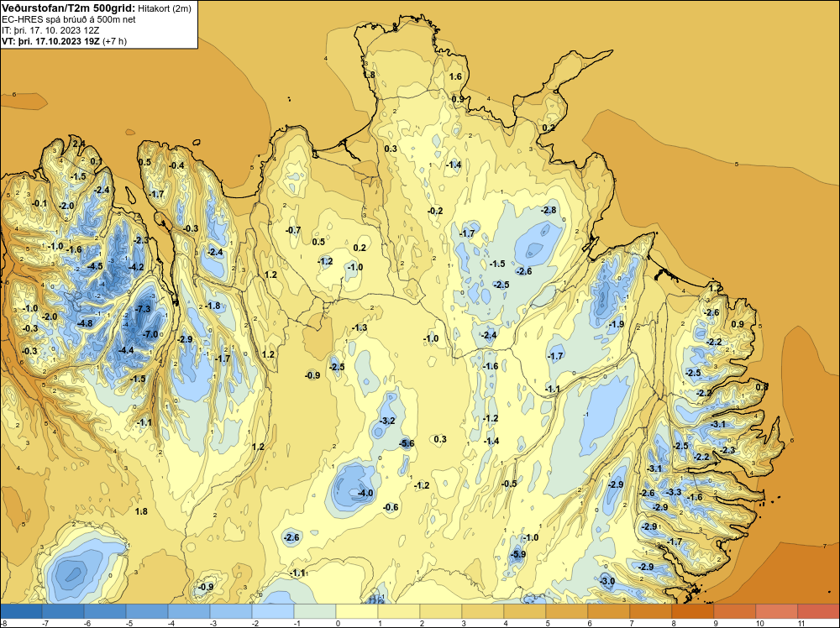Click legend color swatch between 0 and 1

[x=357, y=611]
